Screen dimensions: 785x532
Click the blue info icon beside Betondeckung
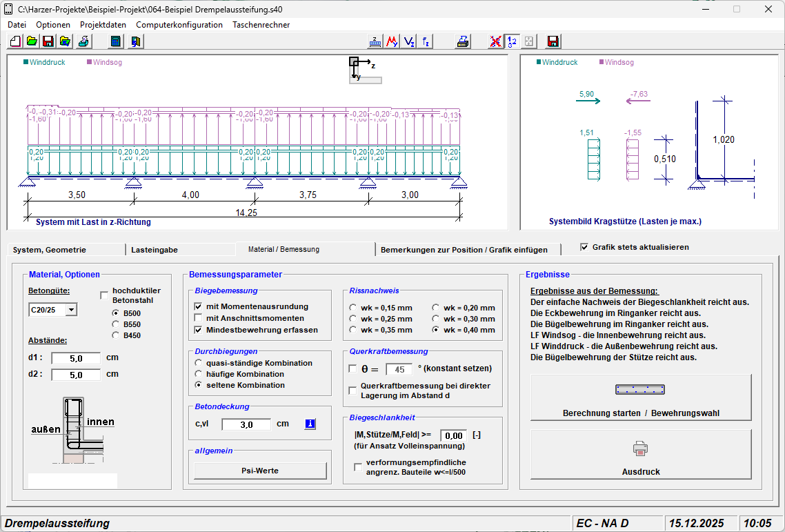310,424
